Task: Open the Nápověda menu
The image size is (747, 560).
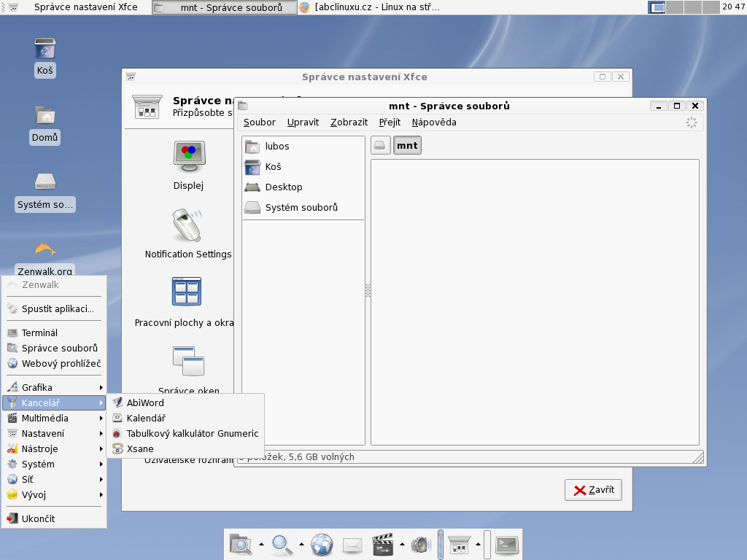Action: (x=434, y=122)
